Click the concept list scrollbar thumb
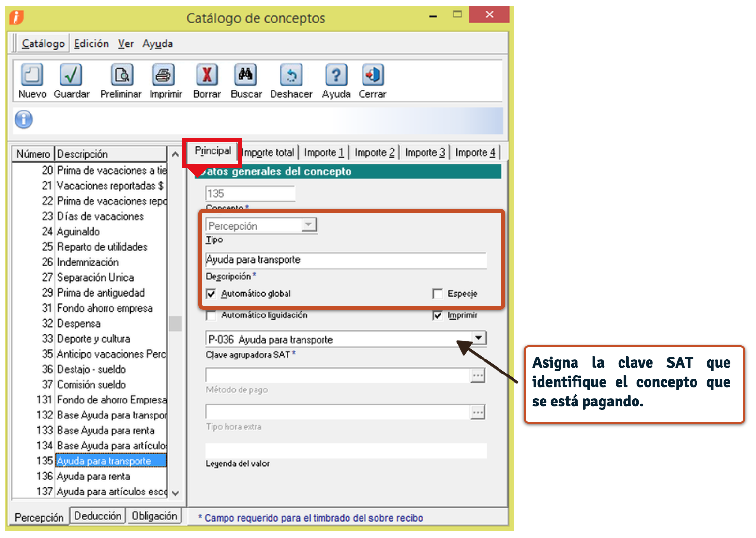756x538 pixels. pyautogui.click(x=175, y=324)
